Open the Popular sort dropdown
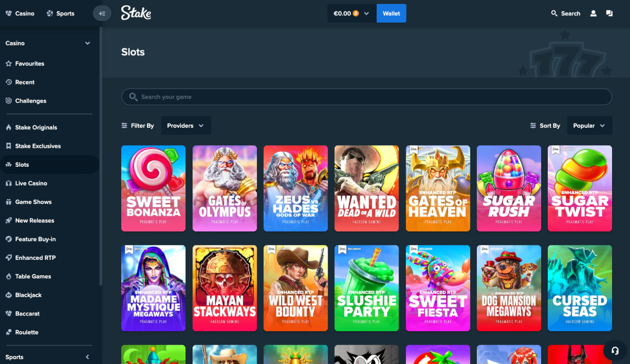The image size is (630, 364). click(x=589, y=126)
